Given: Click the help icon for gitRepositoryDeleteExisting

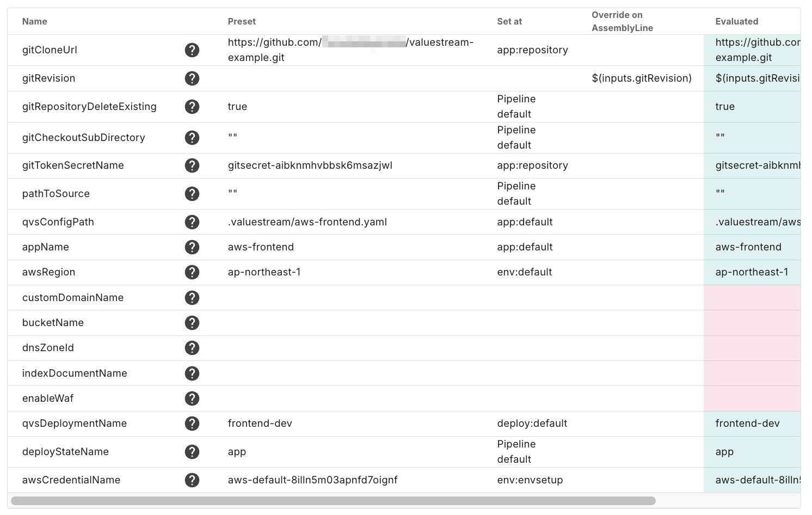Looking at the screenshot, I should [x=192, y=107].
